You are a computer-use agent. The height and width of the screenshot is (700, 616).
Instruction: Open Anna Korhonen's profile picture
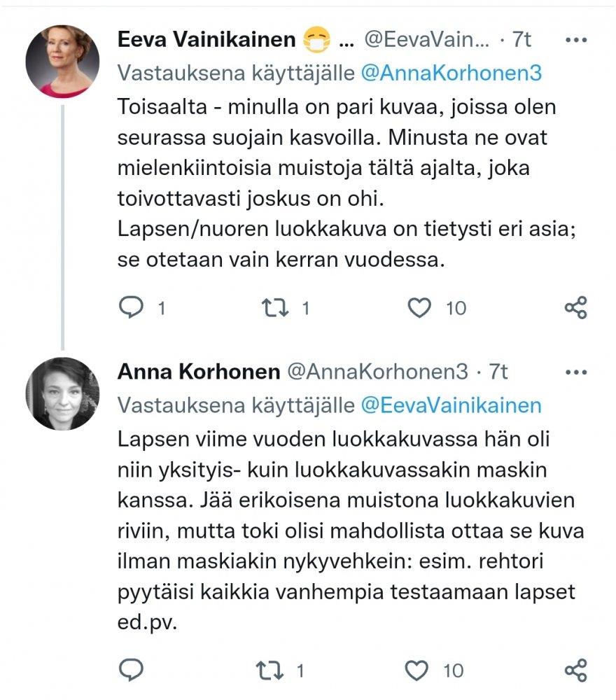click(62, 393)
